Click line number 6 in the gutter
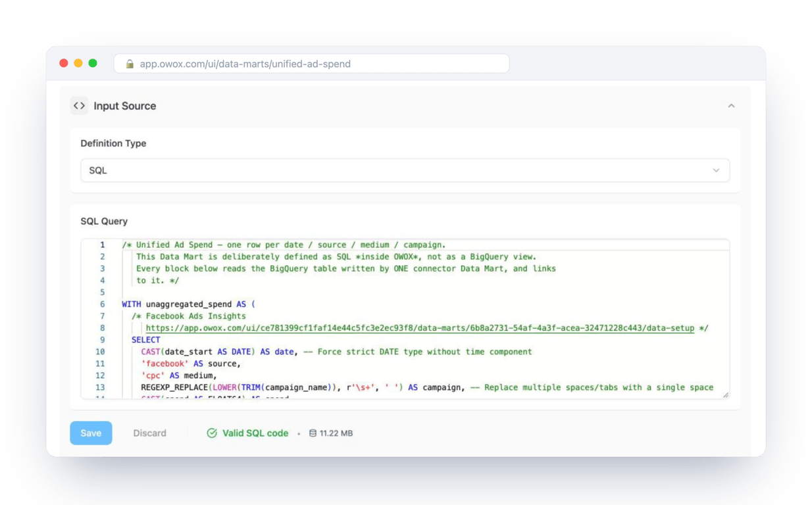The width and height of the screenshot is (812, 505). 102,304
